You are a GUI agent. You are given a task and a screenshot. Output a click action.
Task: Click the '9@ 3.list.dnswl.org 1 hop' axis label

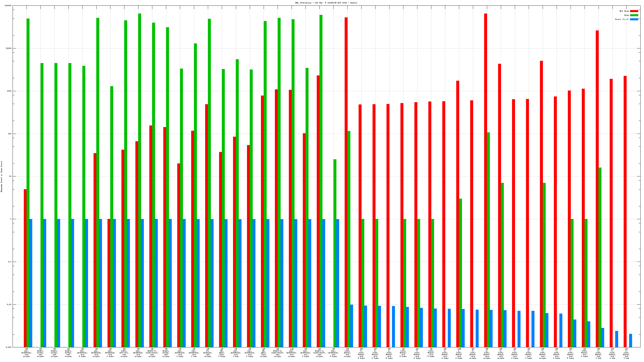(598, 353)
